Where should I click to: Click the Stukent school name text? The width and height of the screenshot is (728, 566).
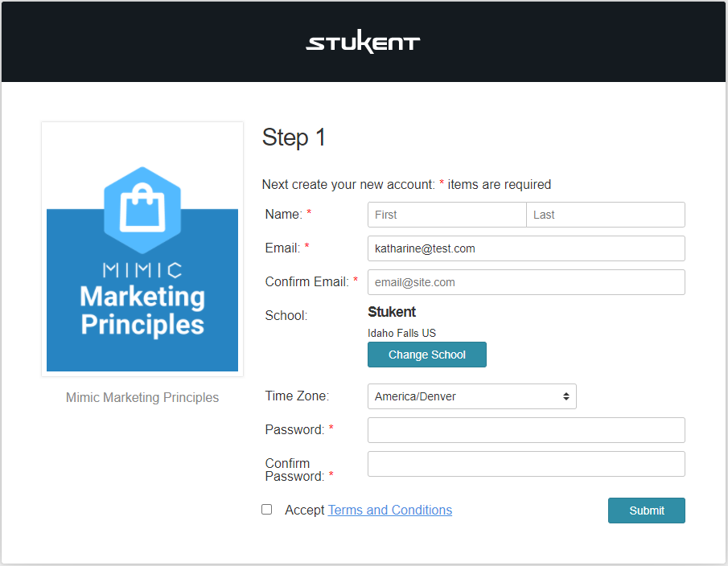(392, 312)
